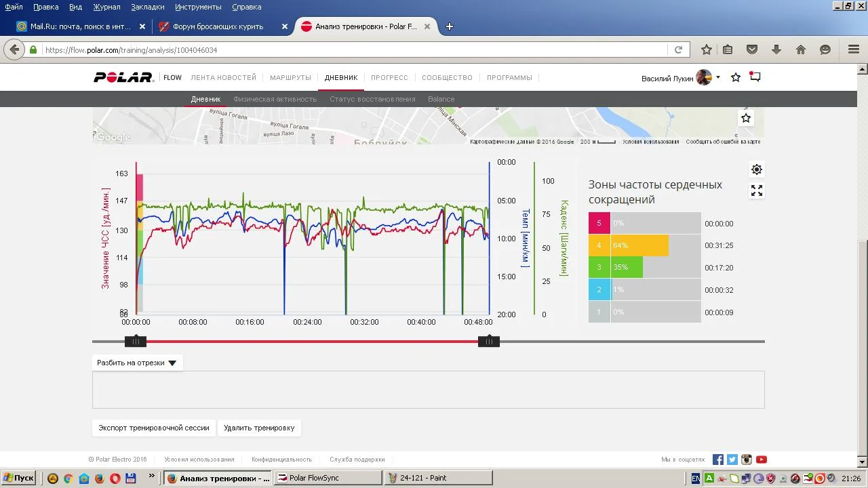Open Polar notifications speech bubble icon
Image resolution: width=868 pixels, height=488 pixels.
(755, 77)
